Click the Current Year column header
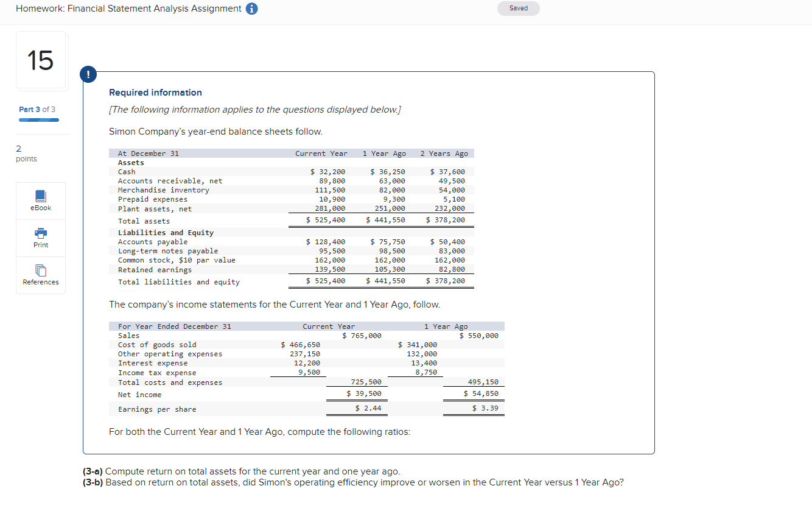 pyautogui.click(x=321, y=153)
